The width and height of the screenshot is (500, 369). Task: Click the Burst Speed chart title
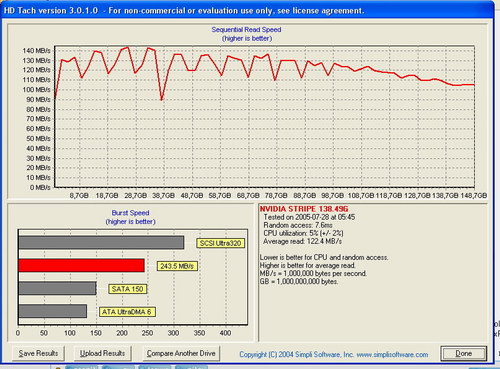[x=130, y=213]
